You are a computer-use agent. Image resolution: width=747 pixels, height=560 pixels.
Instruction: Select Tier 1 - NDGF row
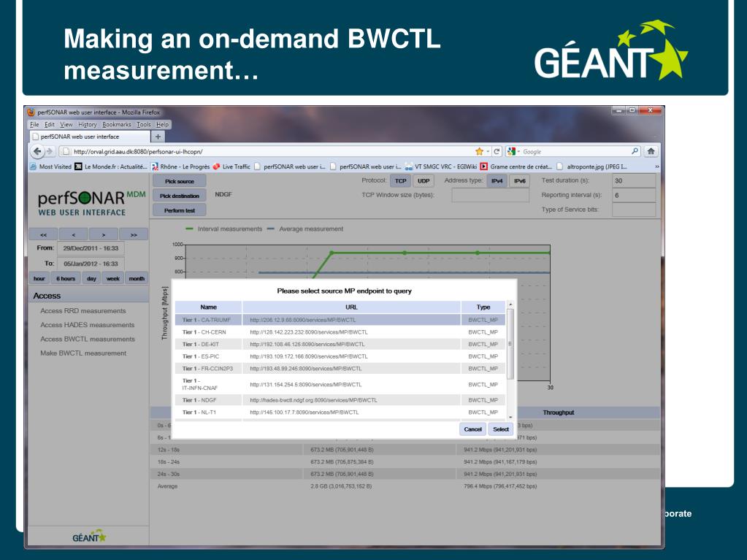[340, 400]
